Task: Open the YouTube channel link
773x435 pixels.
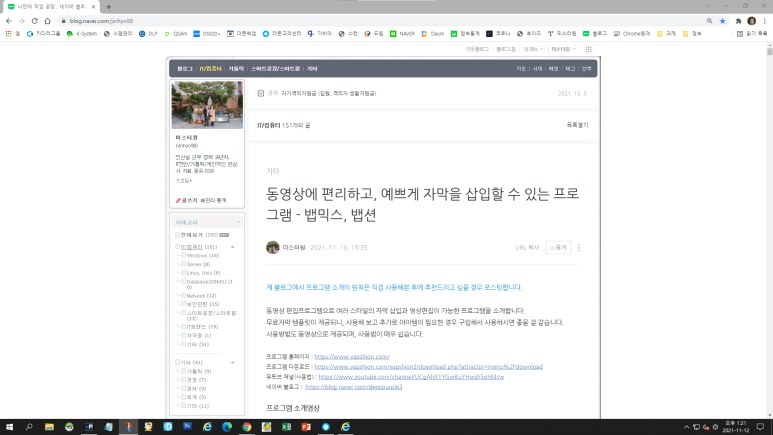Action: [x=411, y=377]
